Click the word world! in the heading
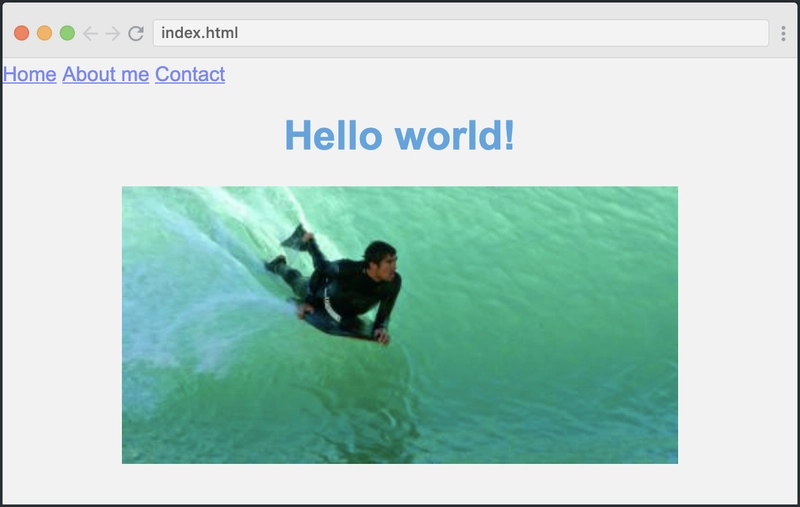 click(455, 135)
